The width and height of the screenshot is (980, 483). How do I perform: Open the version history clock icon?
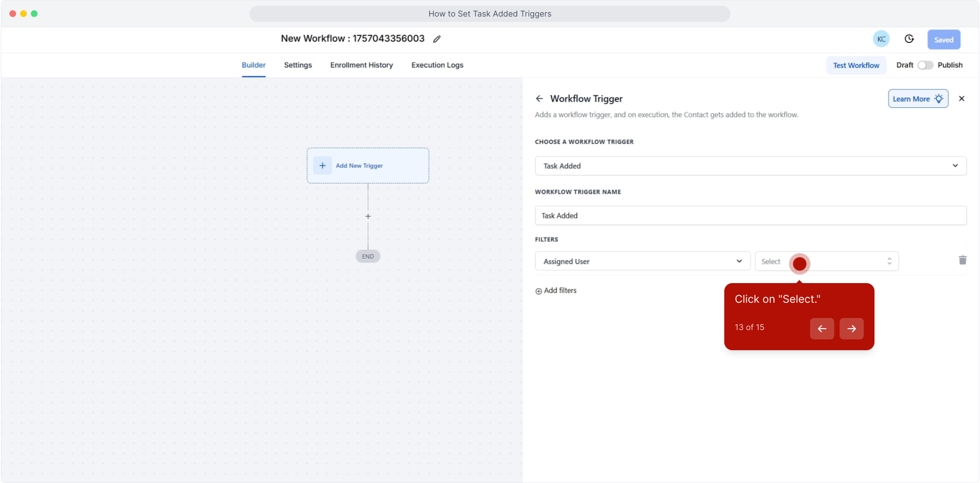tap(909, 39)
